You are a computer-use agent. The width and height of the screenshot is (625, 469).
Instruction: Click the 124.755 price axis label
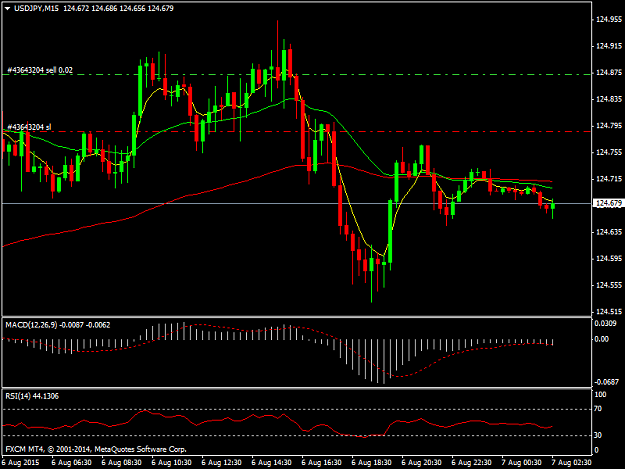(x=608, y=152)
